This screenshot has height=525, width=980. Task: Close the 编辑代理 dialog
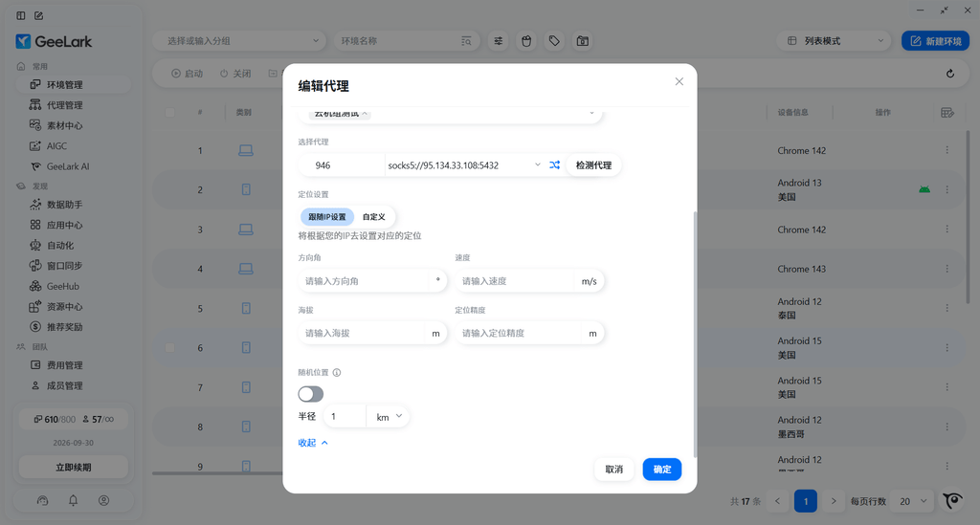[679, 82]
